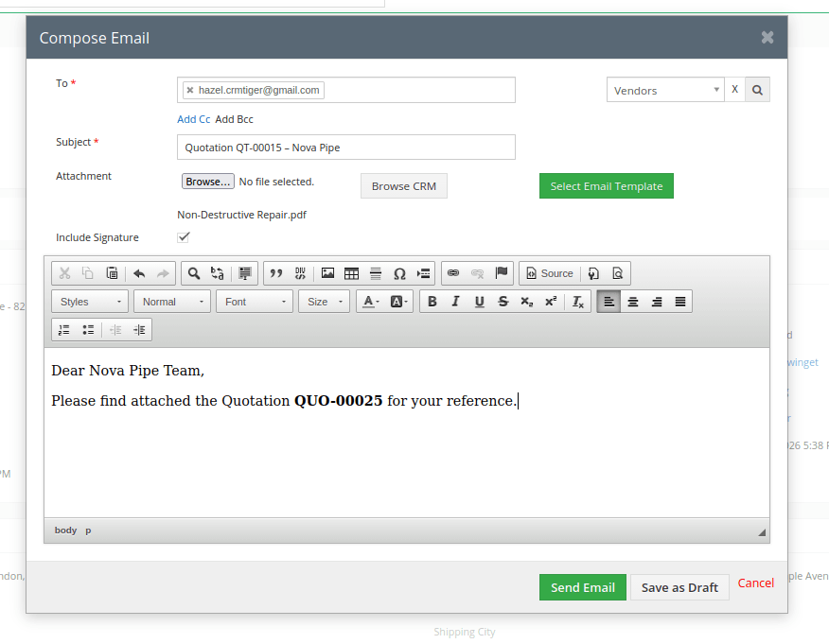Open the Vendors module dropdown

pos(665,90)
